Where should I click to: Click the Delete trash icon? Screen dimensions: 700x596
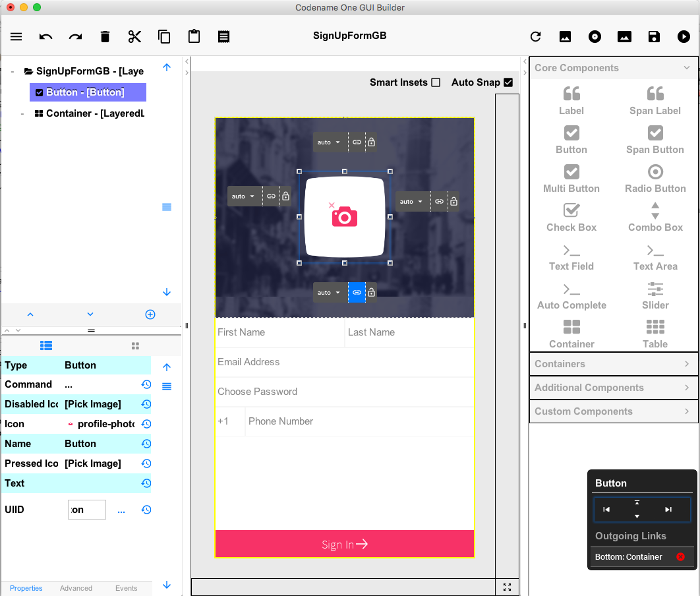[105, 37]
